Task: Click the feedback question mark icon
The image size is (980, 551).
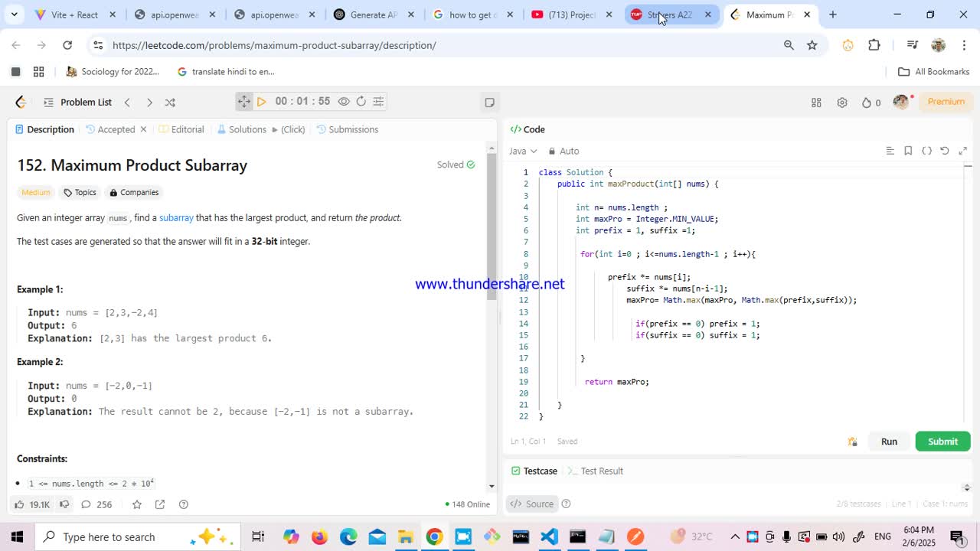Action: coord(184,504)
